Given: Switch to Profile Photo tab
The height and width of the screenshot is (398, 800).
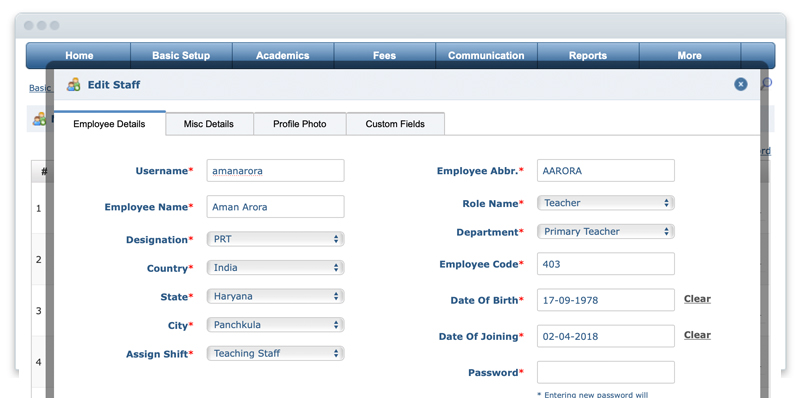Looking at the screenshot, I should (x=299, y=123).
